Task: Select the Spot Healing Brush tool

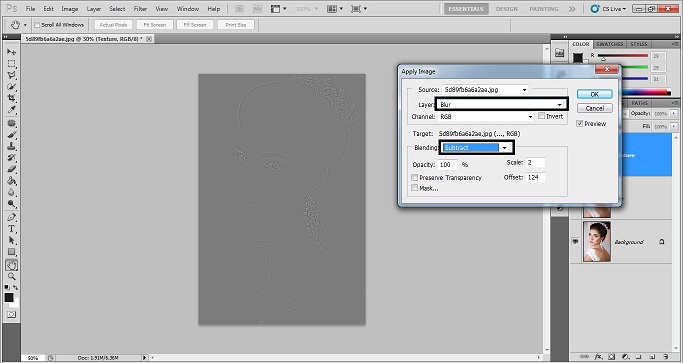Action: [11, 123]
